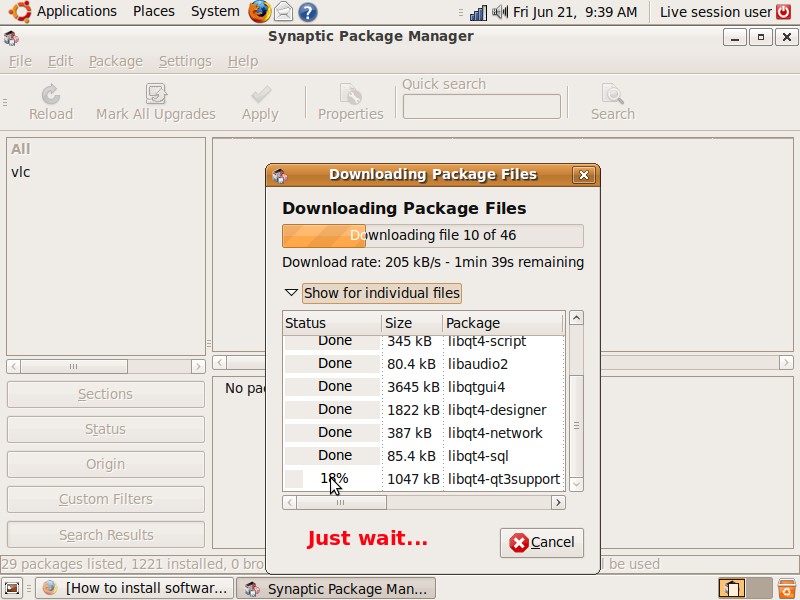Select All in the category list
The height and width of the screenshot is (600, 800).
tap(106, 149)
